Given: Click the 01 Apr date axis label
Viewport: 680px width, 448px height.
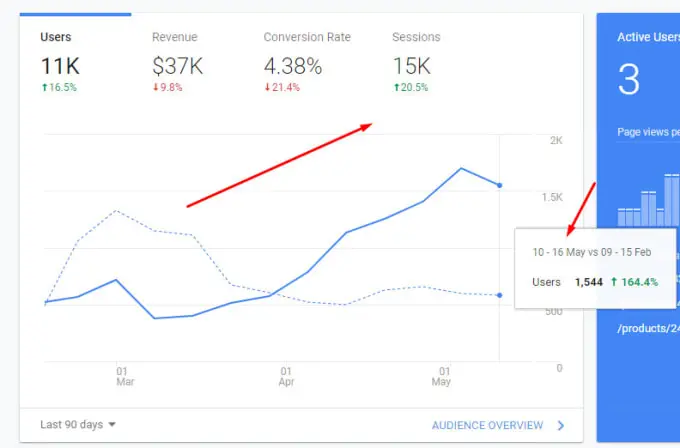Looking at the screenshot, I should click(286, 376).
